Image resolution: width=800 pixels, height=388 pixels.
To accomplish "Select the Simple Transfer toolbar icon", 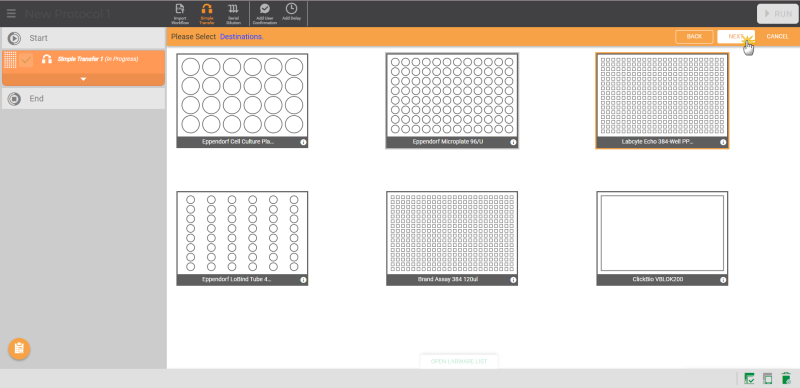I will click(207, 14).
